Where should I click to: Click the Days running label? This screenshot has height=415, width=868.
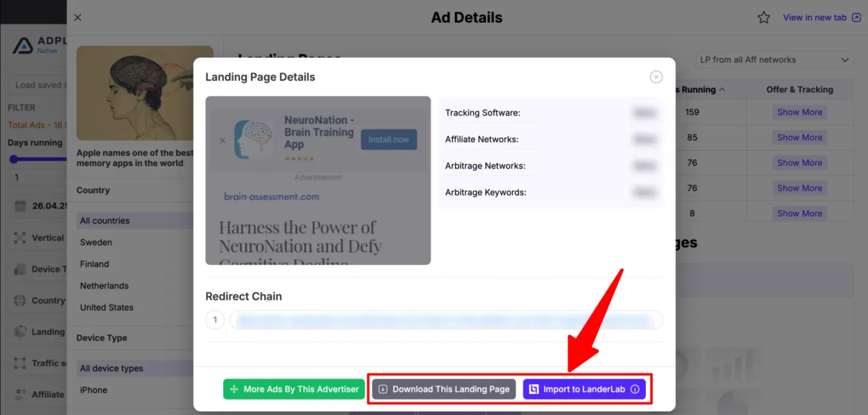point(35,142)
